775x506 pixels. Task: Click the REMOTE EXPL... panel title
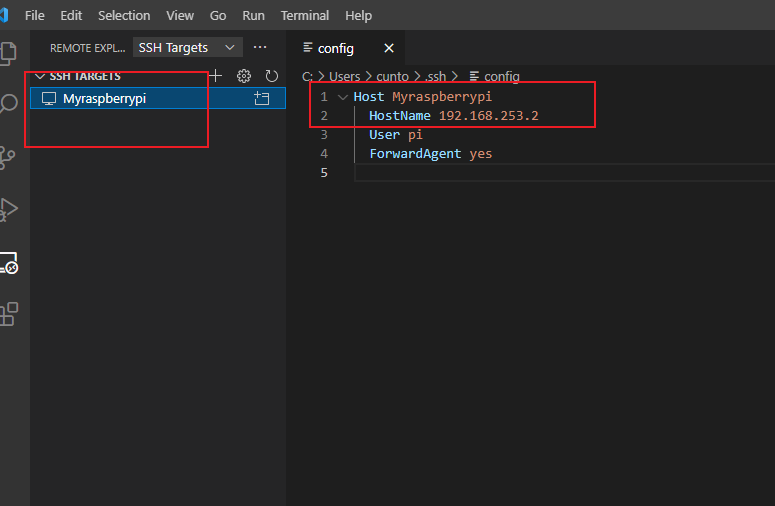pyautogui.click(x=87, y=48)
